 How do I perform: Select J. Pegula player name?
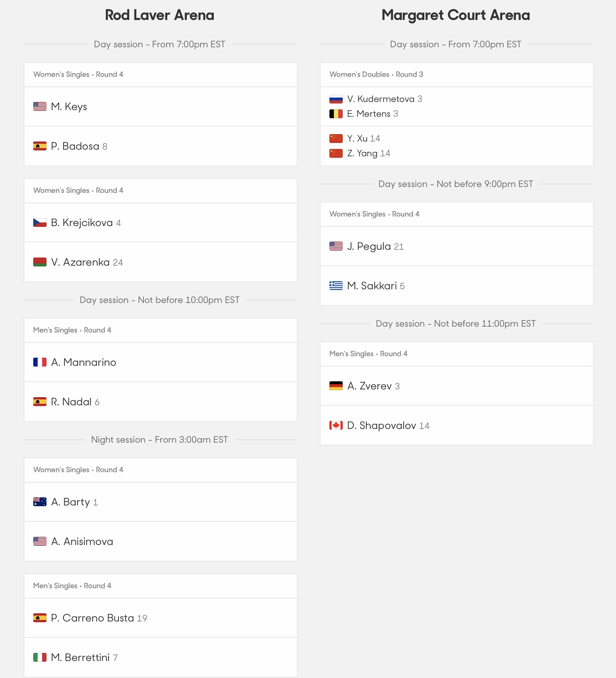[369, 246]
